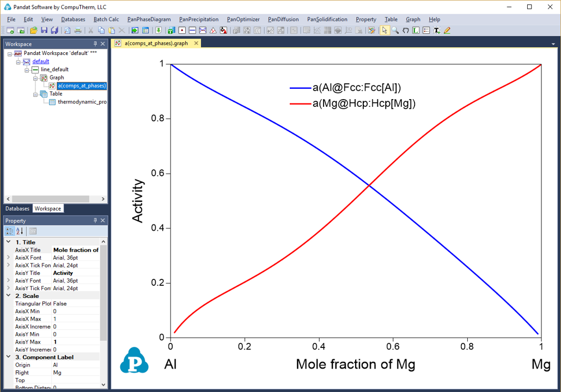Click the AxisY Max value field
Image resolution: width=561 pixels, height=392 pixels.
(x=76, y=342)
